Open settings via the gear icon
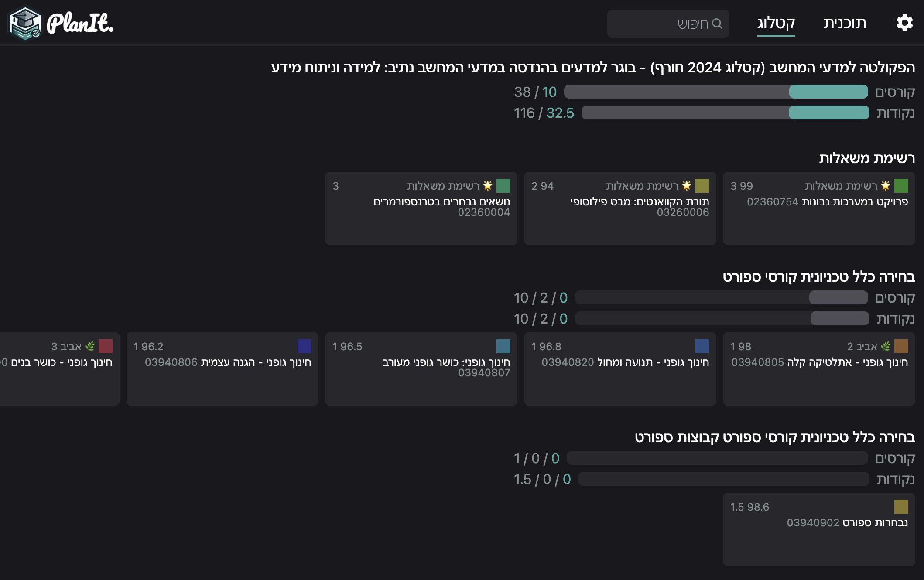The height and width of the screenshot is (580, 924). (x=904, y=23)
